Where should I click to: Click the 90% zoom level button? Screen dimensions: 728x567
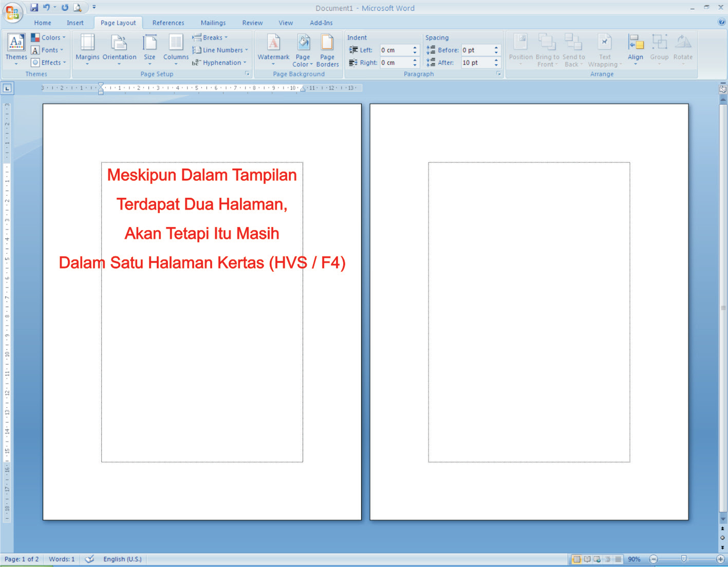coord(634,559)
